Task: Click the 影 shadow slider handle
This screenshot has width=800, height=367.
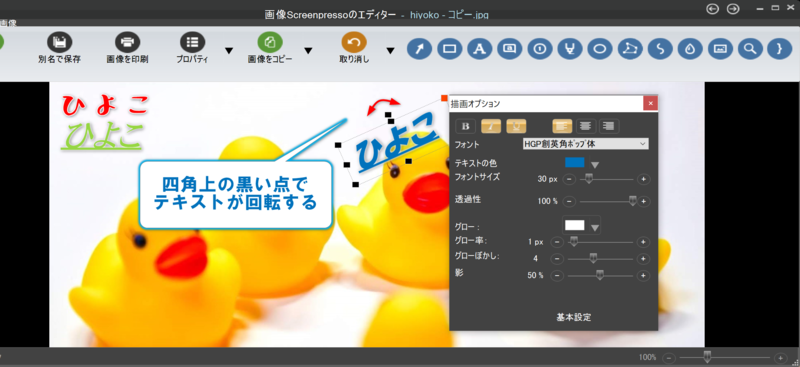Action: click(x=600, y=275)
